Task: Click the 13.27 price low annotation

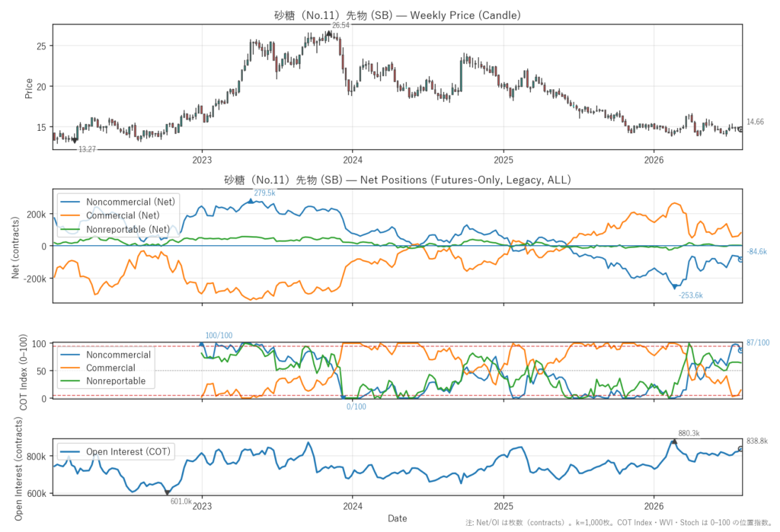Action: (87, 149)
